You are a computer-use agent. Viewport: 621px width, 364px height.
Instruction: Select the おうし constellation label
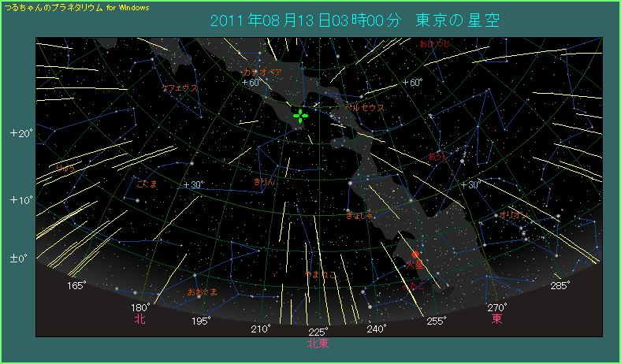(437, 157)
